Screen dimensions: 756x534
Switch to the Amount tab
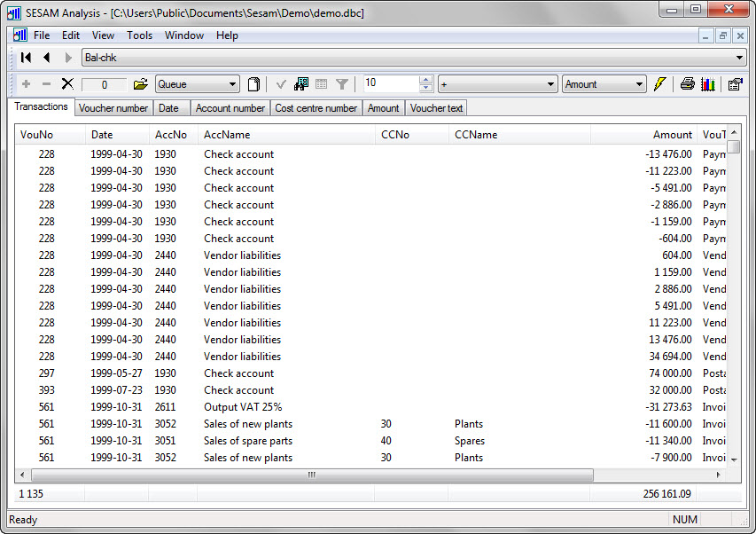coord(383,108)
